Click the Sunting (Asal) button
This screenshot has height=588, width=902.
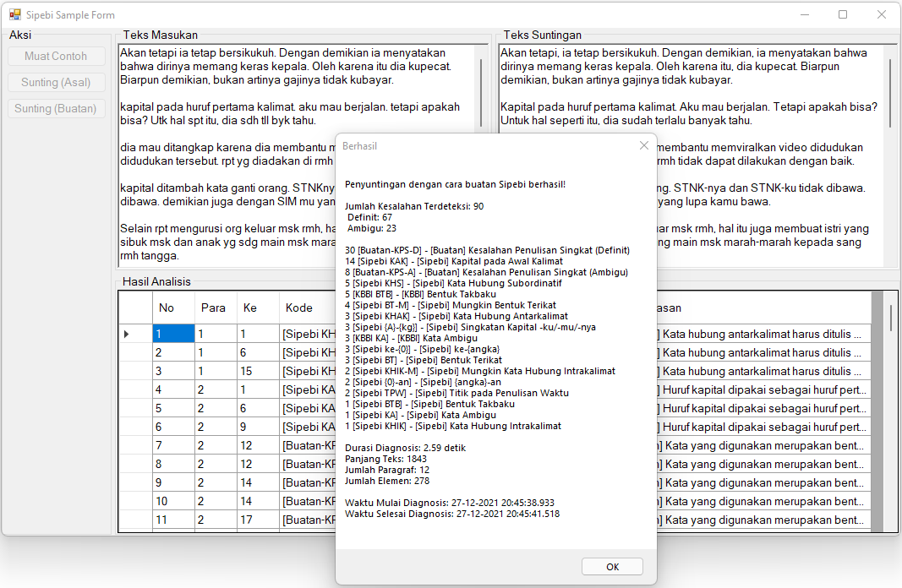tap(56, 82)
